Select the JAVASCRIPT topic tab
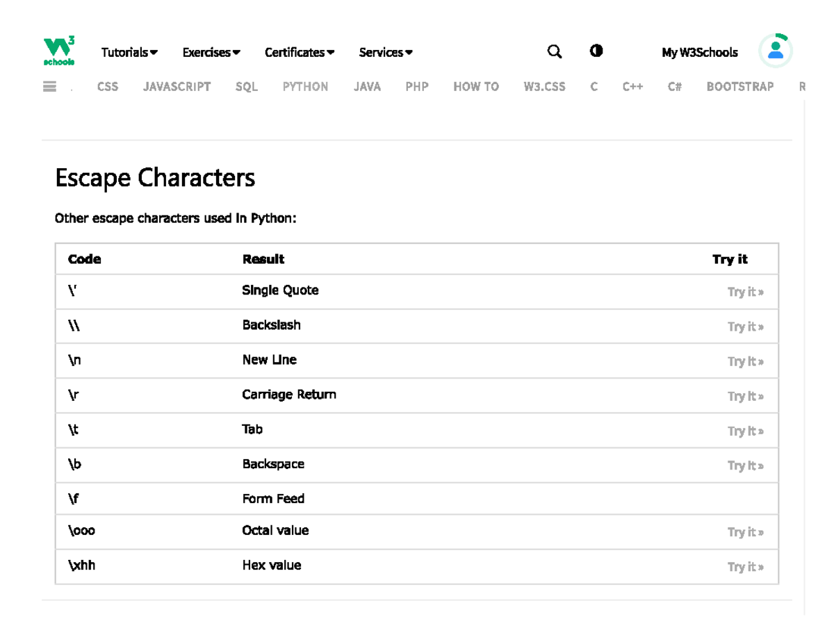Image resolution: width=834 pixels, height=644 pixels. pos(177,87)
